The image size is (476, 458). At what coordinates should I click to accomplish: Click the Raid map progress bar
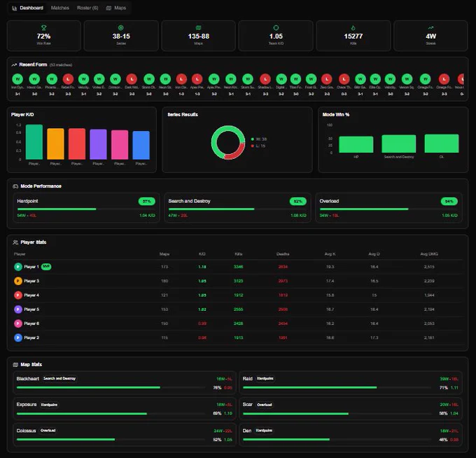337,387
